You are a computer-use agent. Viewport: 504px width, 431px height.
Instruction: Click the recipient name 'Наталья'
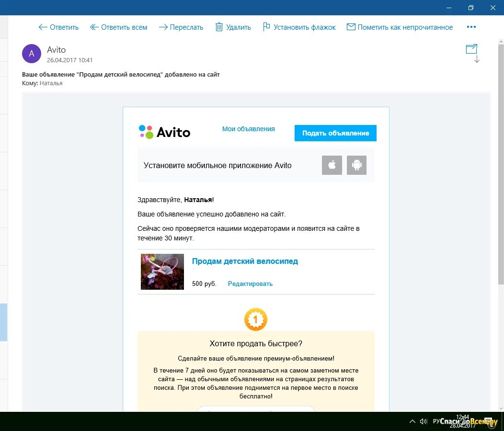click(x=51, y=83)
